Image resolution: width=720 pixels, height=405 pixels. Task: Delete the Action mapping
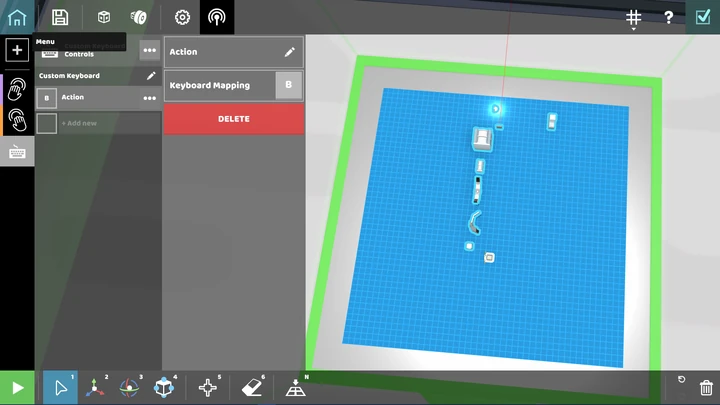click(234, 119)
